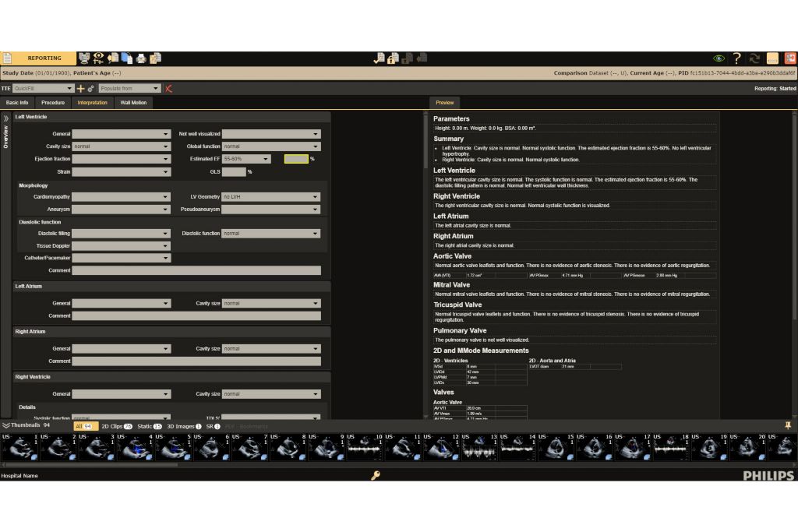Filter thumbnails to 2D Clips
Image resolution: width=798 pixels, height=532 pixels.
coord(116,426)
